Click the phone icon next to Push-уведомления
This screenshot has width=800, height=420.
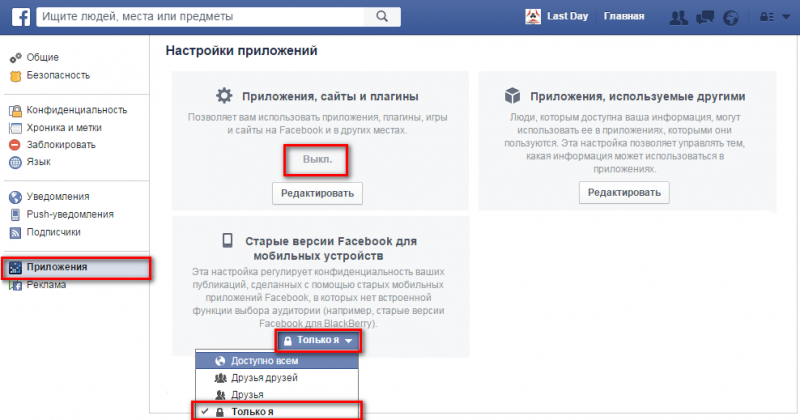15,215
